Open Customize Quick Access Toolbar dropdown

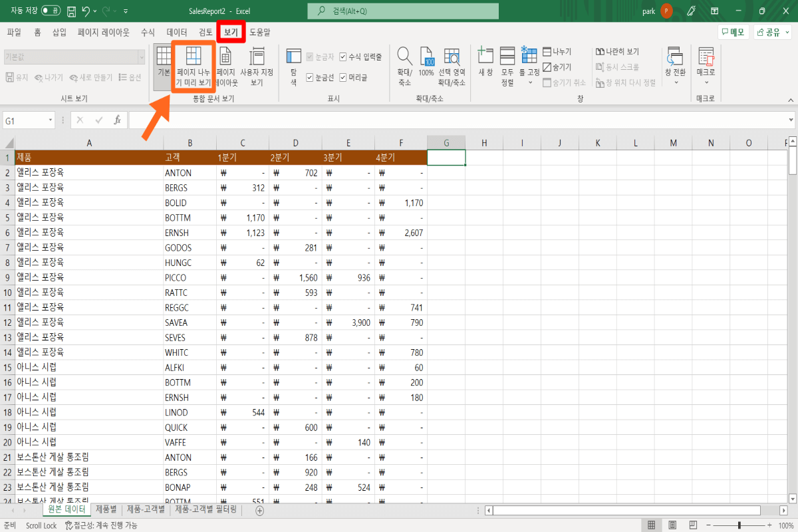pyautogui.click(x=126, y=11)
